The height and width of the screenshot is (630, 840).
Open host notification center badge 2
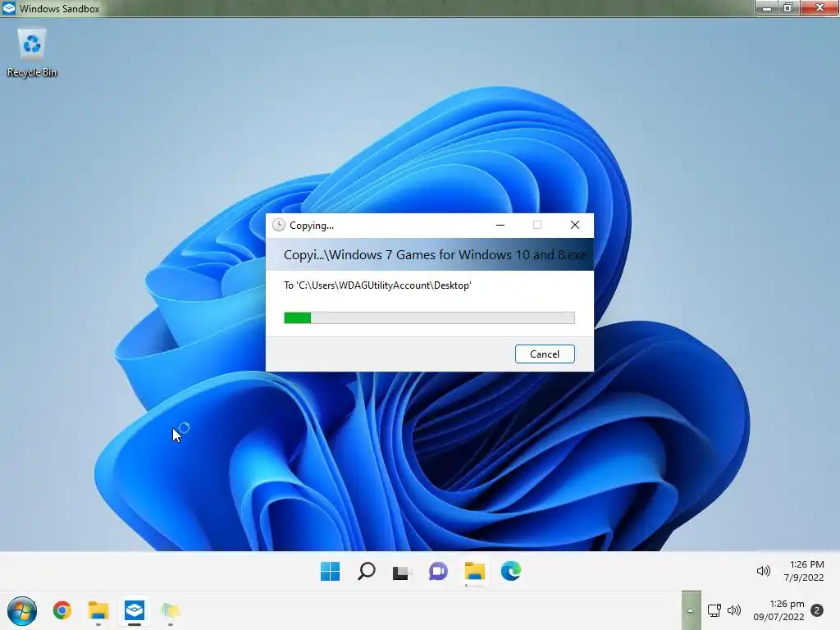pos(817,610)
